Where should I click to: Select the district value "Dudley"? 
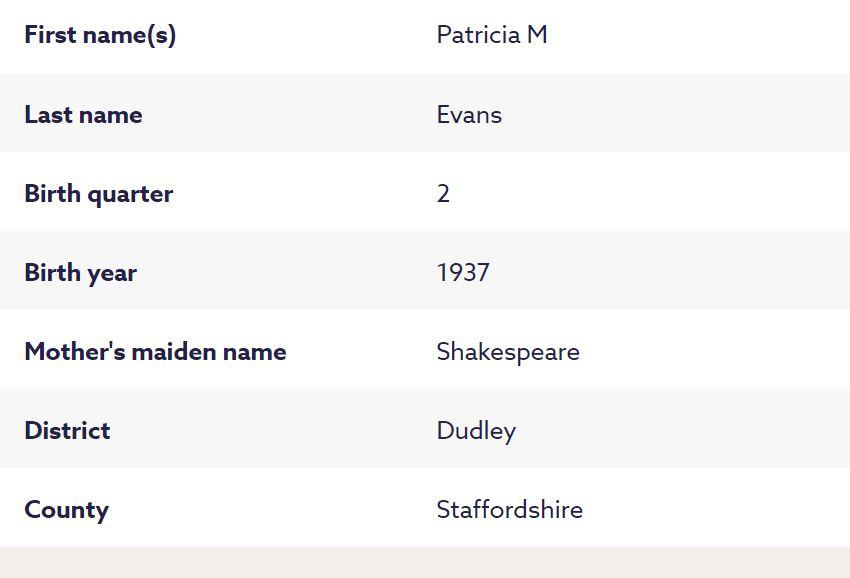click(476, 431)
